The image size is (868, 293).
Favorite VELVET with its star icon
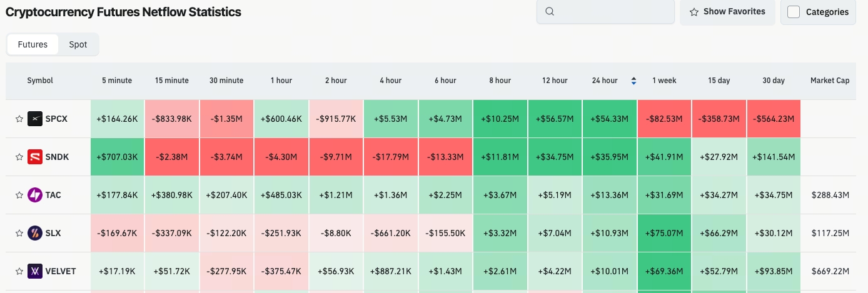tap(19, 271)
